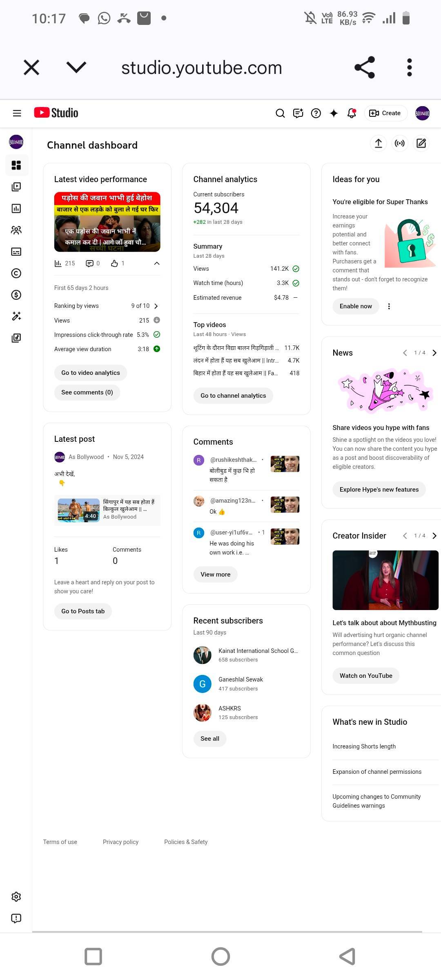Open the Settings gear in sidebar
The height and width of the screenshot is (980, 441).
click(16, 897)
